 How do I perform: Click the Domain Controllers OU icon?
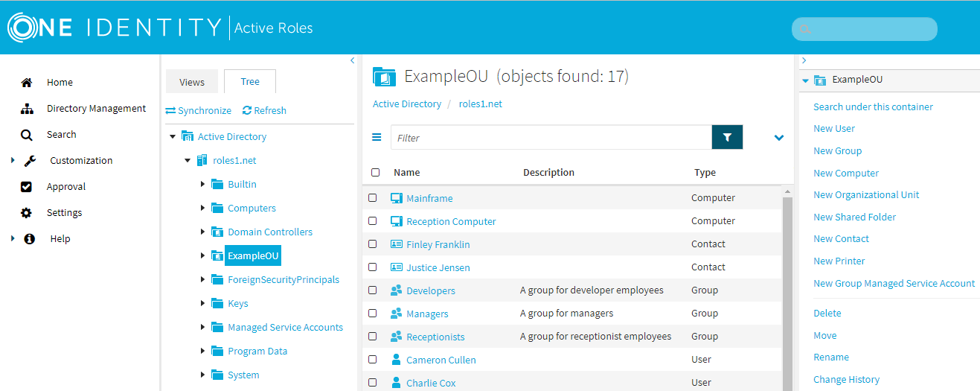coord(217,232)
